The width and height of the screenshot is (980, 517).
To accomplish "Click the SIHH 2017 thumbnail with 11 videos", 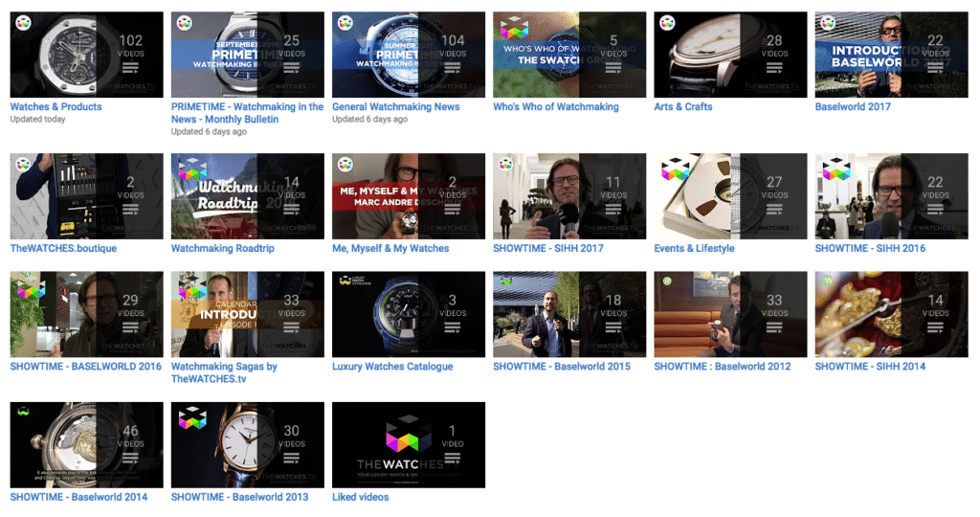I will point(569,196).
